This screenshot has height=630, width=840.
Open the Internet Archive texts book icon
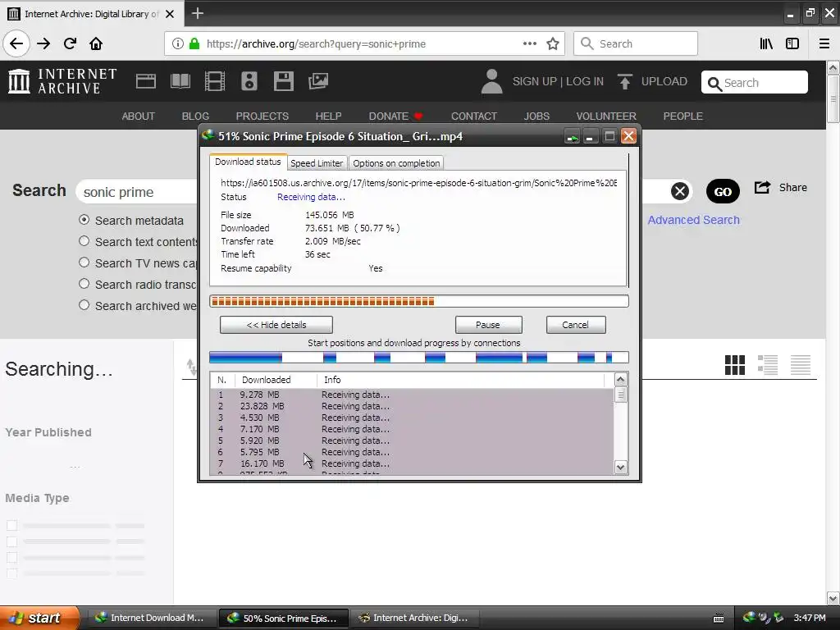click(180, 81)
